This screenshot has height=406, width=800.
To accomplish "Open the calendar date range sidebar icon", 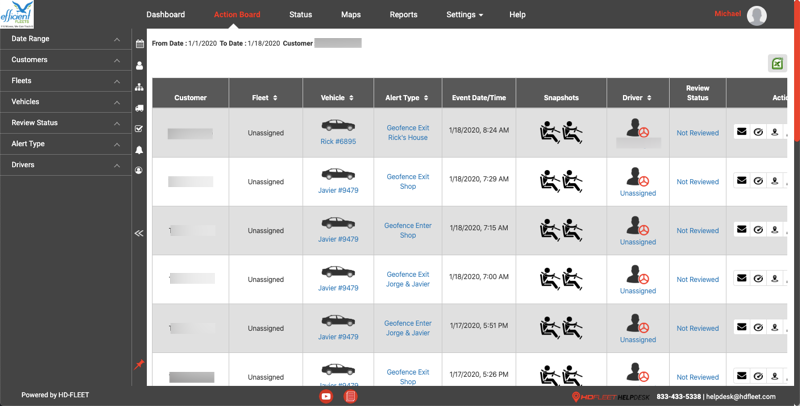I will 139,44.
